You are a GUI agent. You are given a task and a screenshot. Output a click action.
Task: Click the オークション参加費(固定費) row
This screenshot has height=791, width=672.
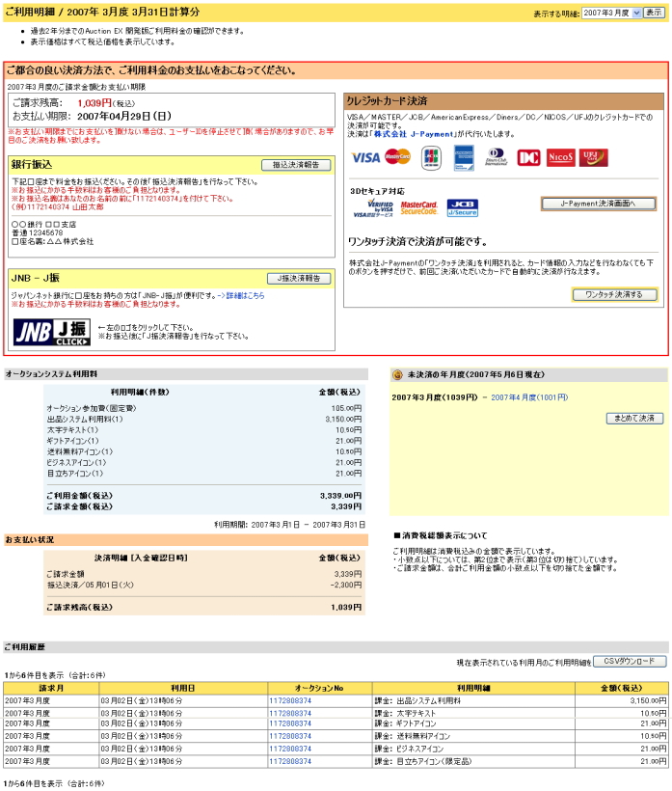pos(204,408)
